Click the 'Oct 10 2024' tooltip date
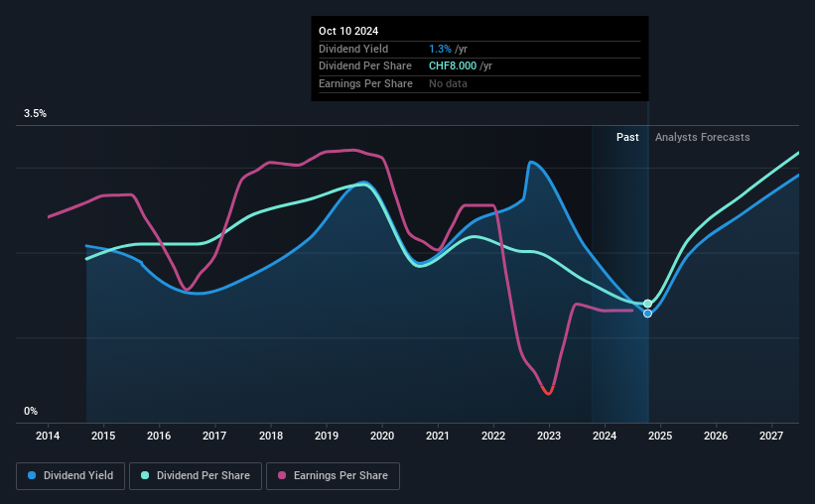815x504 pixels. 348,31
